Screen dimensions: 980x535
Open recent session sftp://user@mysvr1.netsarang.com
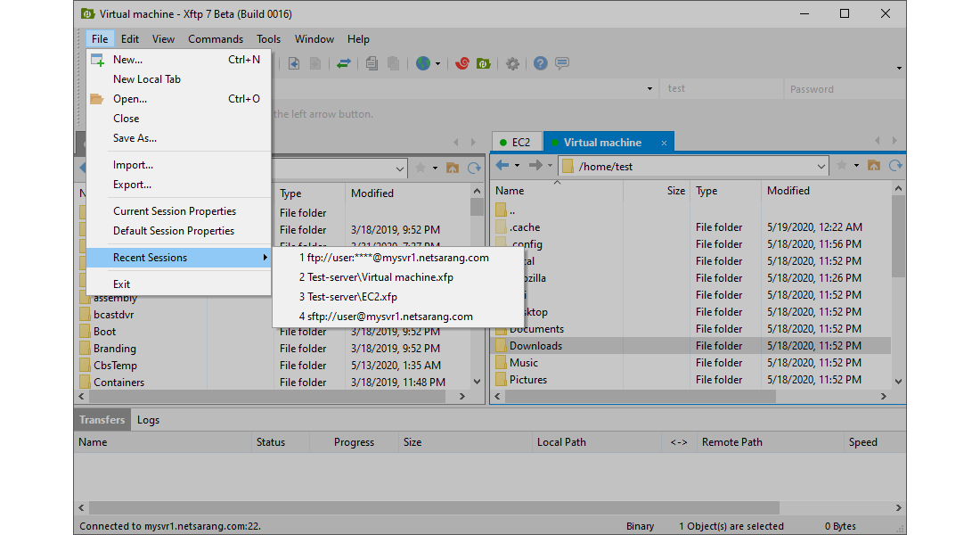pyautogui.click(x=398, y=317)
